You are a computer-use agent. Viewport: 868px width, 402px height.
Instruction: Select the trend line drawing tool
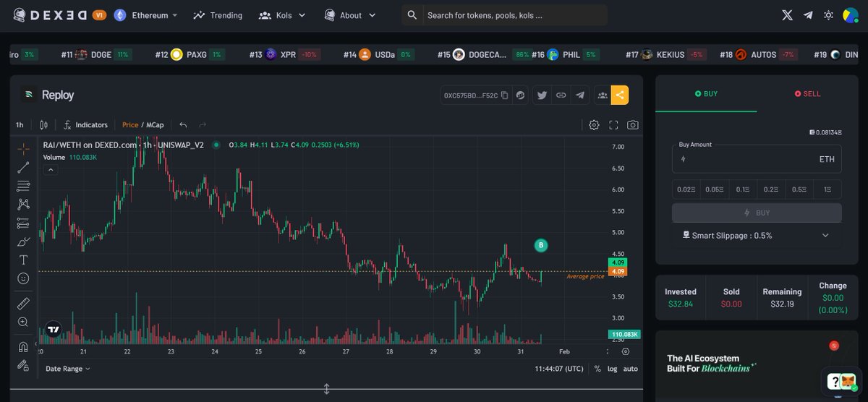24,168
